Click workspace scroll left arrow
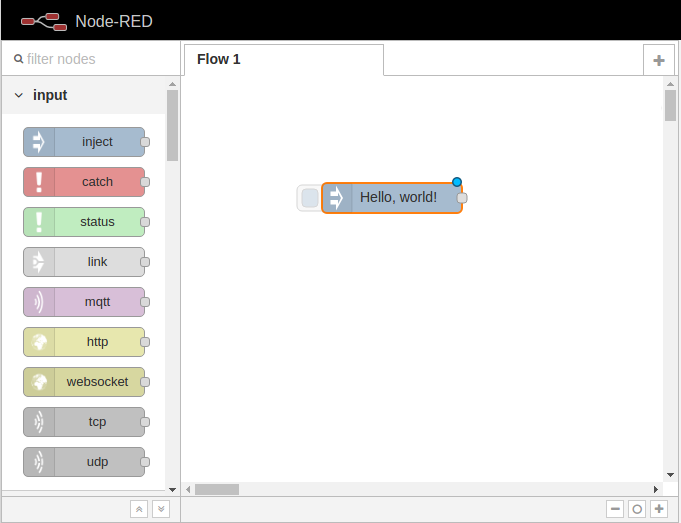The height and width of the screenshot is (523, 681). [x=188, y=490]
